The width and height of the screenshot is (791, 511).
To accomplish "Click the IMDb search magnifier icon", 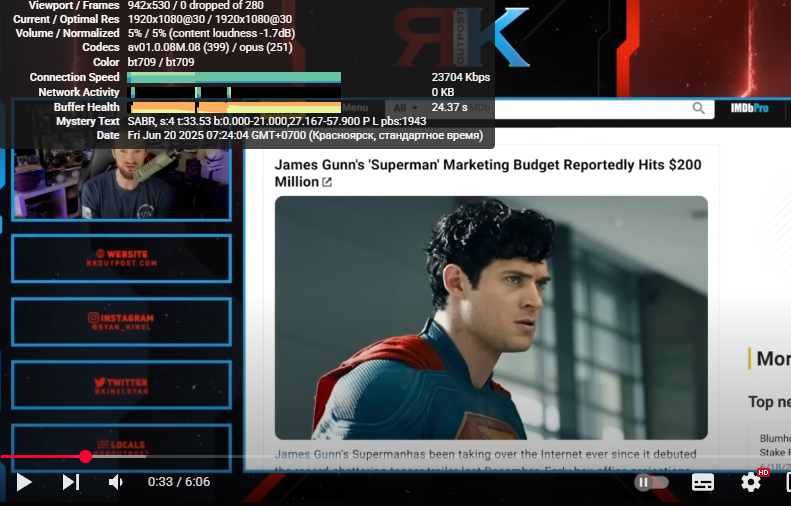I will (699, 108).
